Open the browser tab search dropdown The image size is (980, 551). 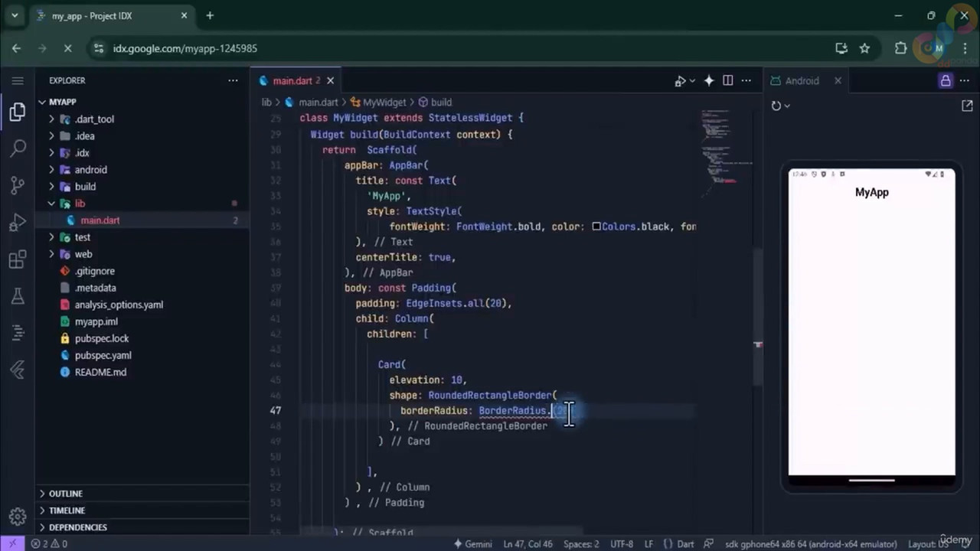[x=14, y=15]
